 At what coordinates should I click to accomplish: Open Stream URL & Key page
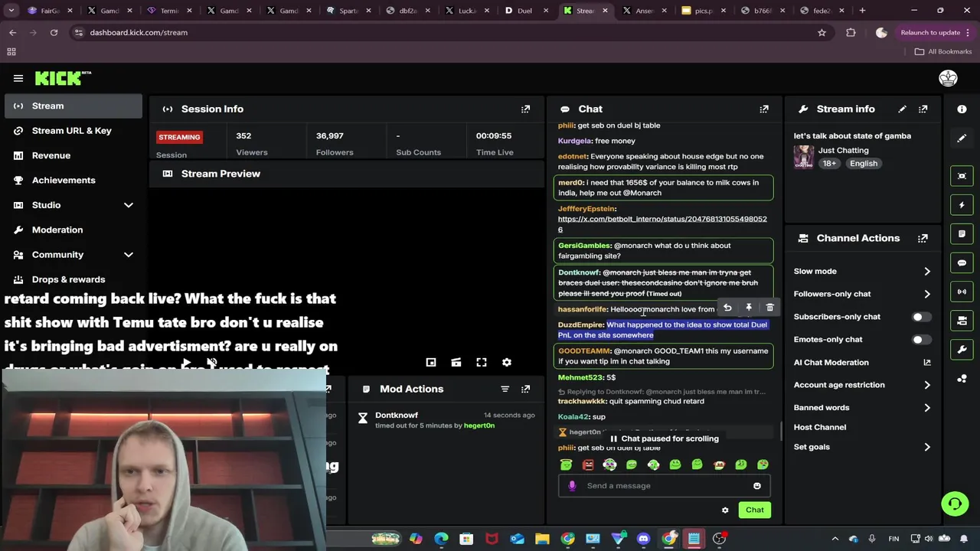click(73, 131)
